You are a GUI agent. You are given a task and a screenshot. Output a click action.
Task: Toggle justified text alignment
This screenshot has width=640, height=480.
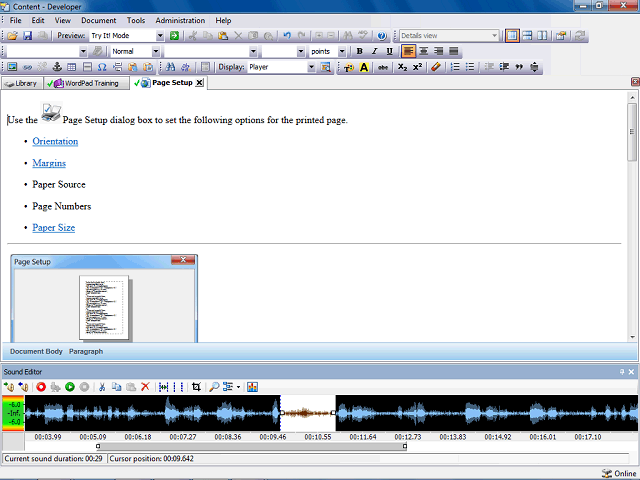coord(453,51)
